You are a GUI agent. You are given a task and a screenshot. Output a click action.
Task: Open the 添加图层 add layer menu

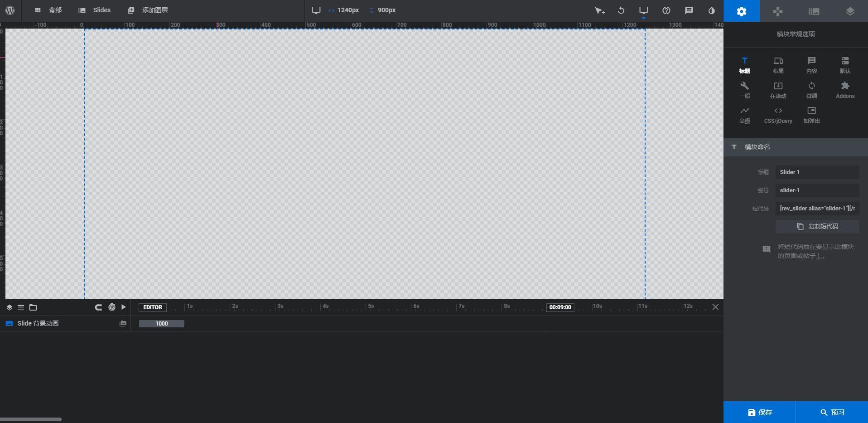pyautogui.click(x=148, y=10)
